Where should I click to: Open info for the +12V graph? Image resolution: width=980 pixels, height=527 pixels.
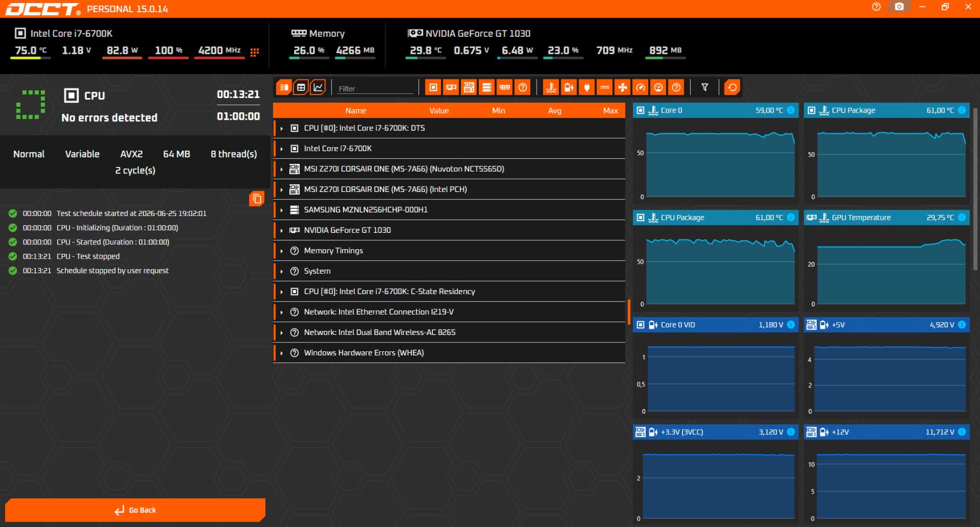pos(962,432)
